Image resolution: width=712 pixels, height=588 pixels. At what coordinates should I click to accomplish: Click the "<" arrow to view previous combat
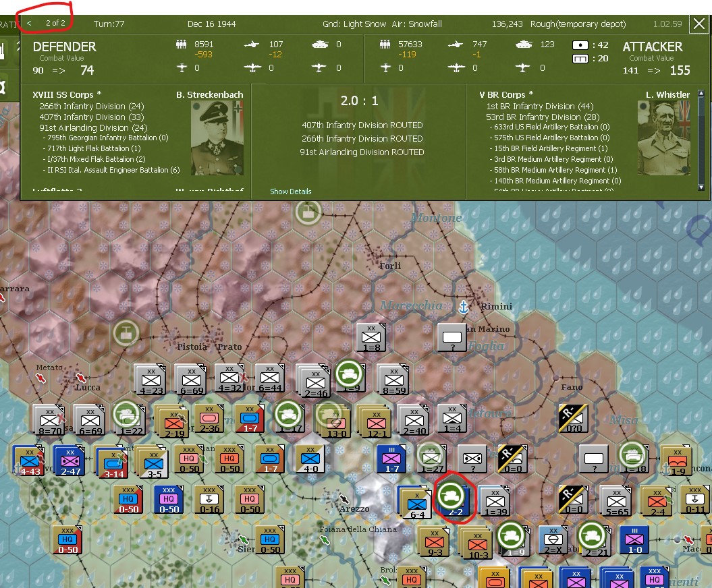(30, 22)
